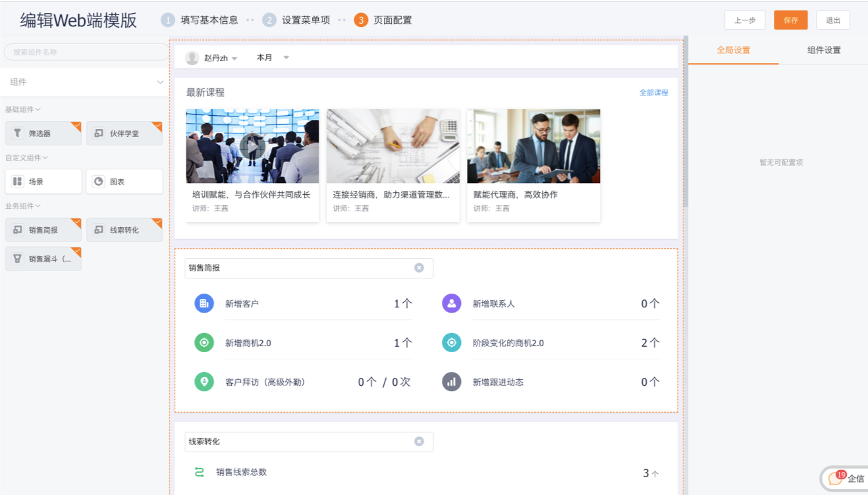Click the 阶段变化的商机2.0 count 2个

[x=650, y=343]
